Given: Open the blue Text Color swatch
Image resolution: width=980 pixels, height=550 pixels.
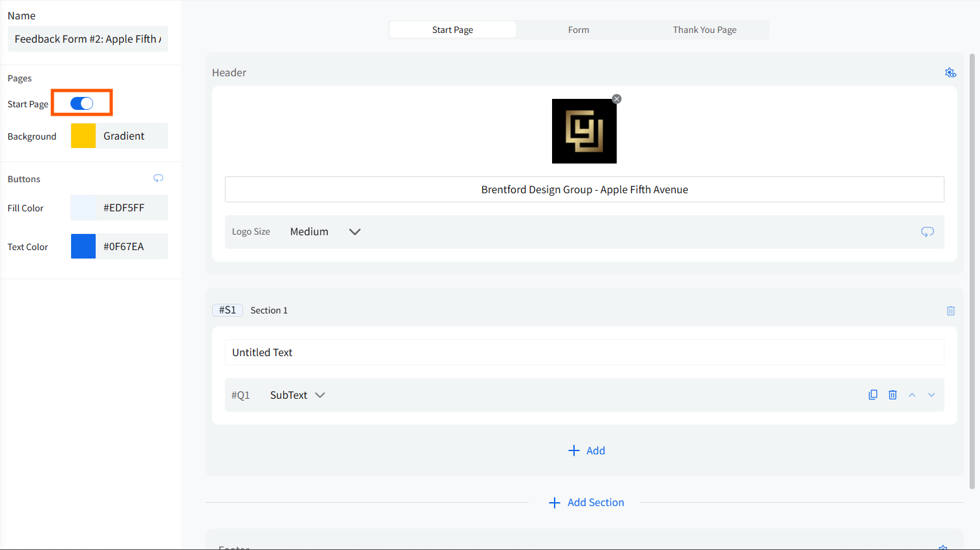Looking at the screenshot, I should point(83,246).
